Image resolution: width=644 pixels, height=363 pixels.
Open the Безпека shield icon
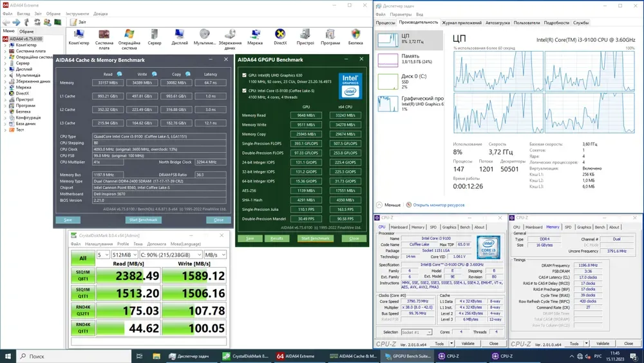pyautogui.click(x=355, y=35)
